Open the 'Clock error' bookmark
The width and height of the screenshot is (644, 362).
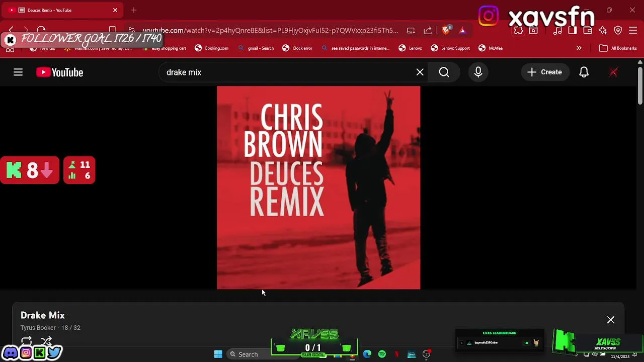[x=297, y=48]
